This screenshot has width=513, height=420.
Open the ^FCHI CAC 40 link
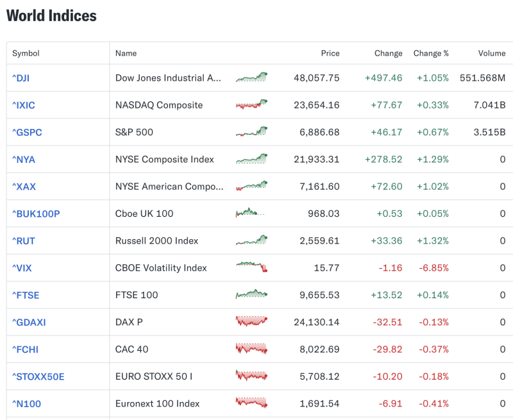[24, 349]
